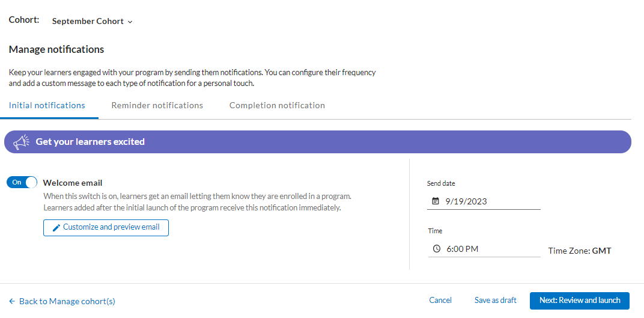
Task: Click the Get your learners excited banner
Action: tap(317, 142)
